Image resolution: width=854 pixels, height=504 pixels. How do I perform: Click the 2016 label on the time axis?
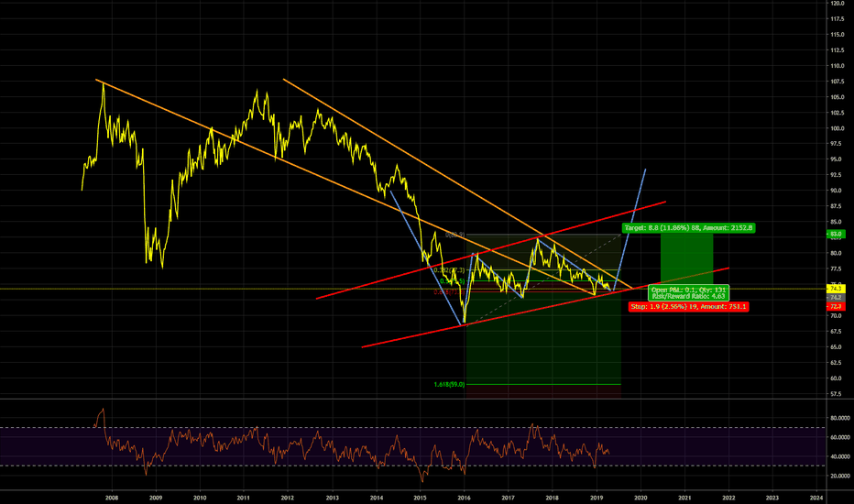pos(464,498)
